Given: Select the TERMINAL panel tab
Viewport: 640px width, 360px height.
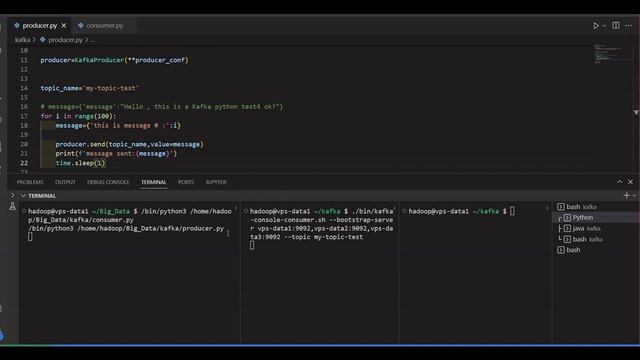Looking at the screenshot, I should [154, 182].
